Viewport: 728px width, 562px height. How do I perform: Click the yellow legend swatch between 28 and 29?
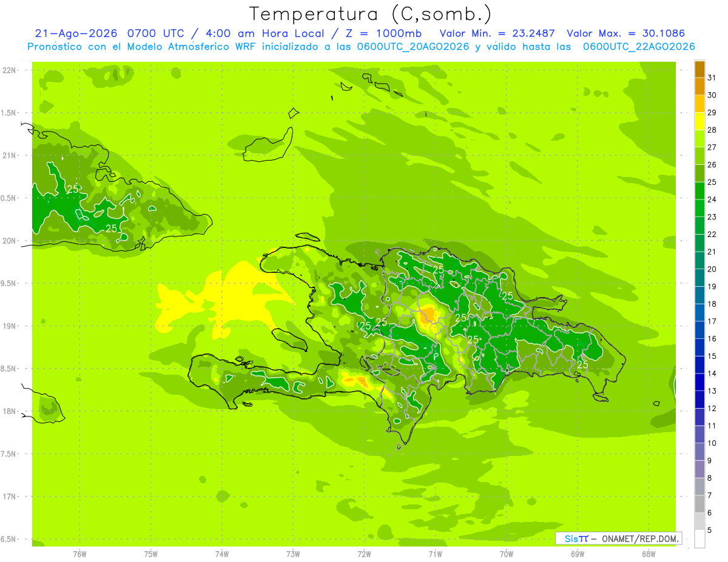pyautogui.click(x=699, y=121)
